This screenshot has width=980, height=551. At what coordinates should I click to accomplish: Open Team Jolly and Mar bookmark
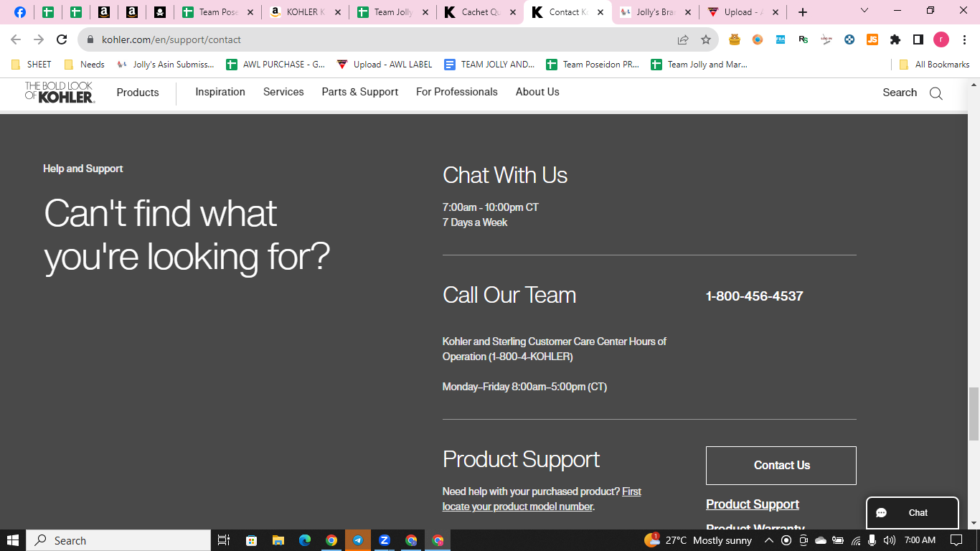[x=699, y=65]
